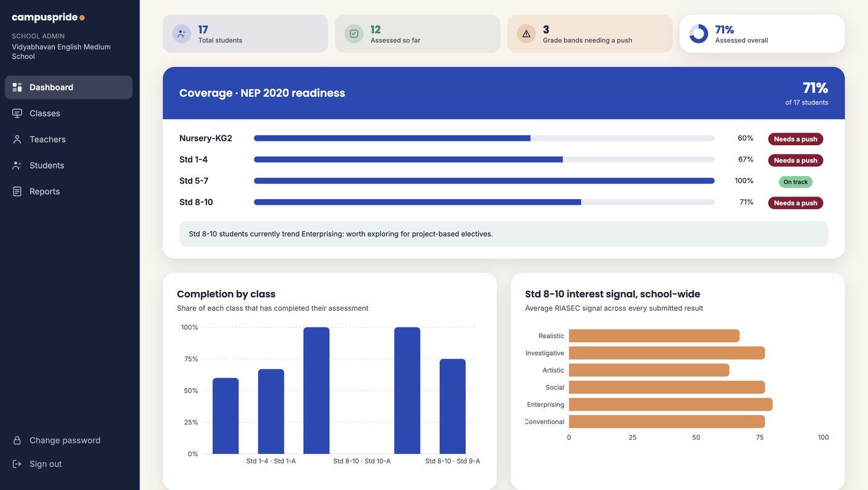Click the Completion by class heading
868x490 pixels.
[x=226, y=294]
